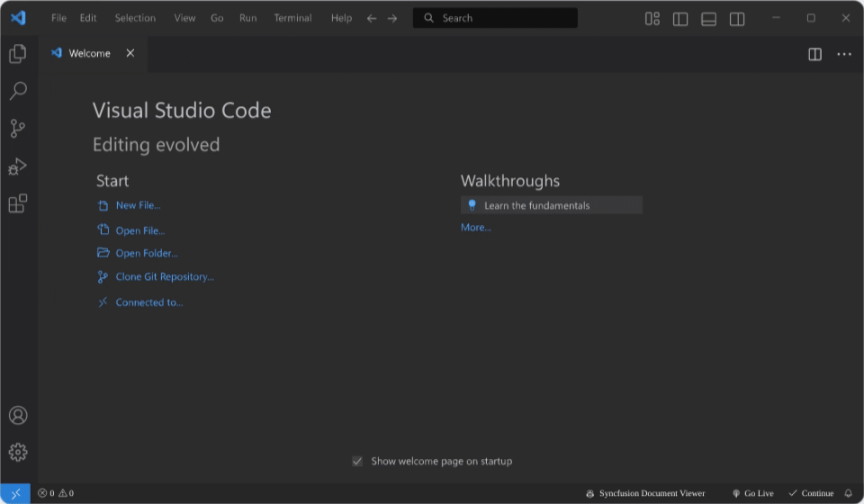Open the Go menu
Screen dimensions: 864x504
217,18
